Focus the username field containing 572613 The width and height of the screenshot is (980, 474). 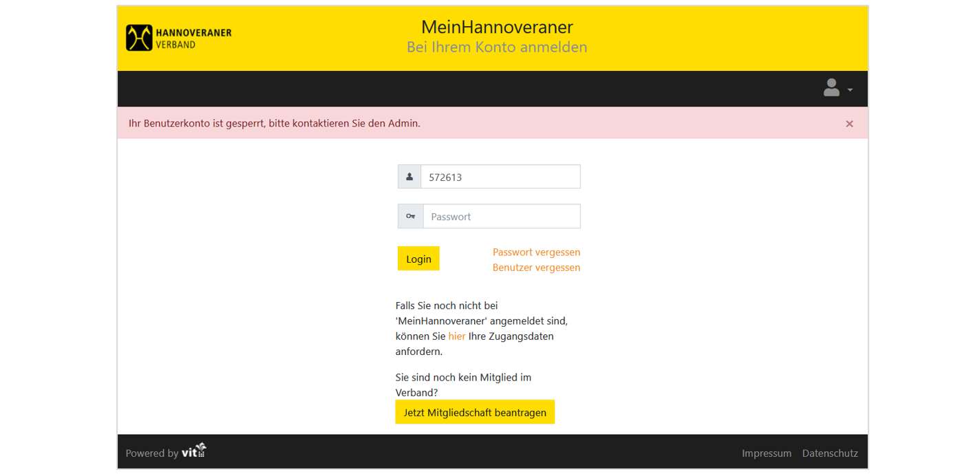(500, 177)
